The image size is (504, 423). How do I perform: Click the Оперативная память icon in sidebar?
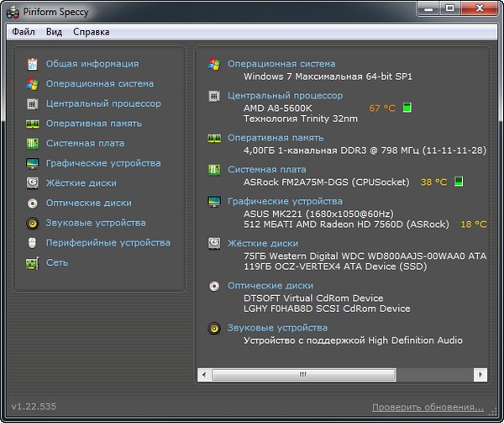tap(32, 124)
